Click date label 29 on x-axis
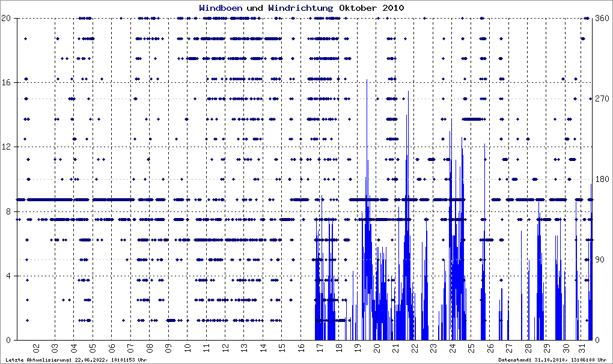Viewport: 613px width, 364px height. 547,348
